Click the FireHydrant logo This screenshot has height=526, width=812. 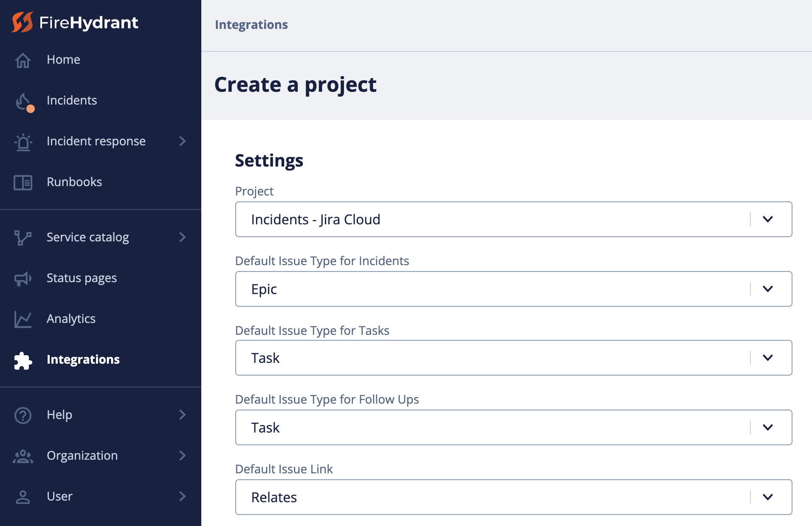75,22
